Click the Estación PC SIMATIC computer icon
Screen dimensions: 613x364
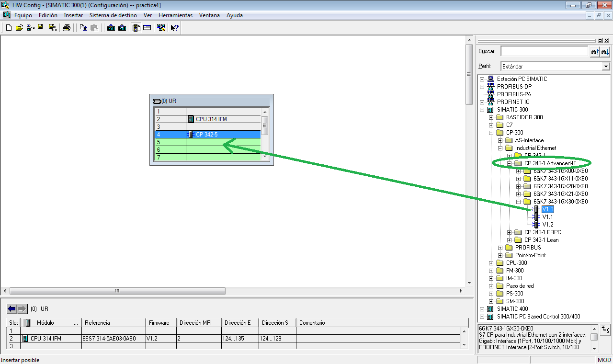pos(490,79)
